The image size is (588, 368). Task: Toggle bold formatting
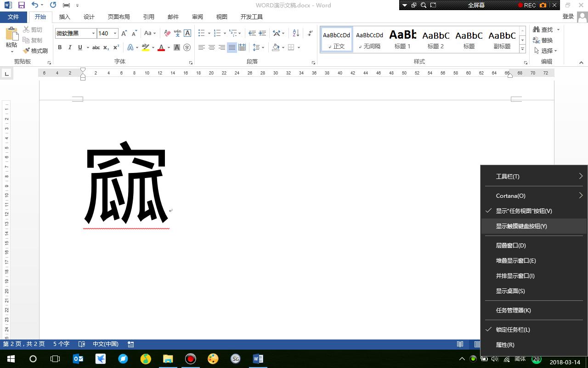(x=60, y=47)
